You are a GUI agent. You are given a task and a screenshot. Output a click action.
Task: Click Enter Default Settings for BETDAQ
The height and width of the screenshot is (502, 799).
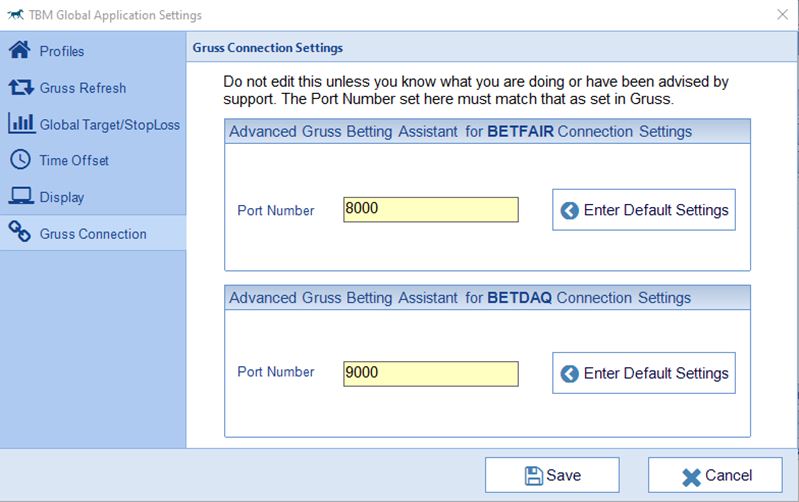coord(644,373)
